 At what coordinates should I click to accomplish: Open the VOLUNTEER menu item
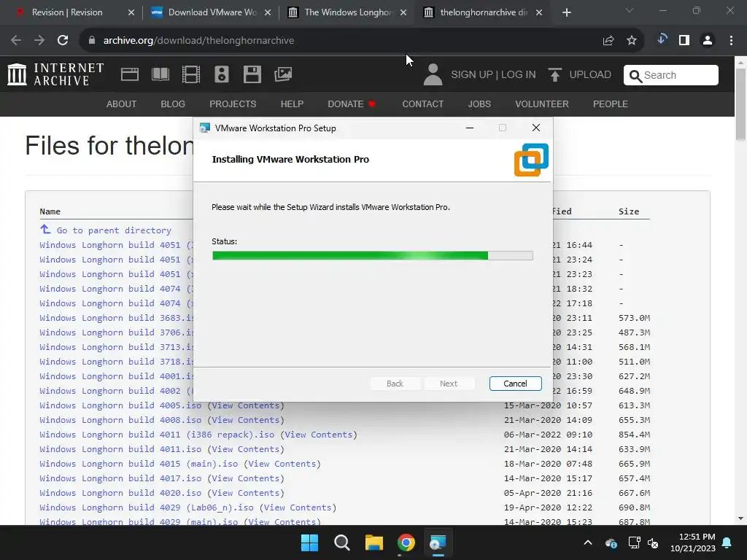click(542, 104)
